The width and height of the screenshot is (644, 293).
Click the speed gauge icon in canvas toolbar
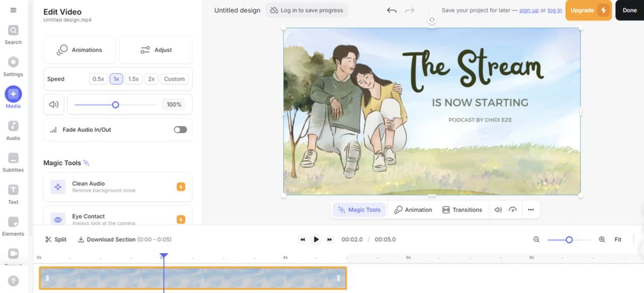pos(513,210)
